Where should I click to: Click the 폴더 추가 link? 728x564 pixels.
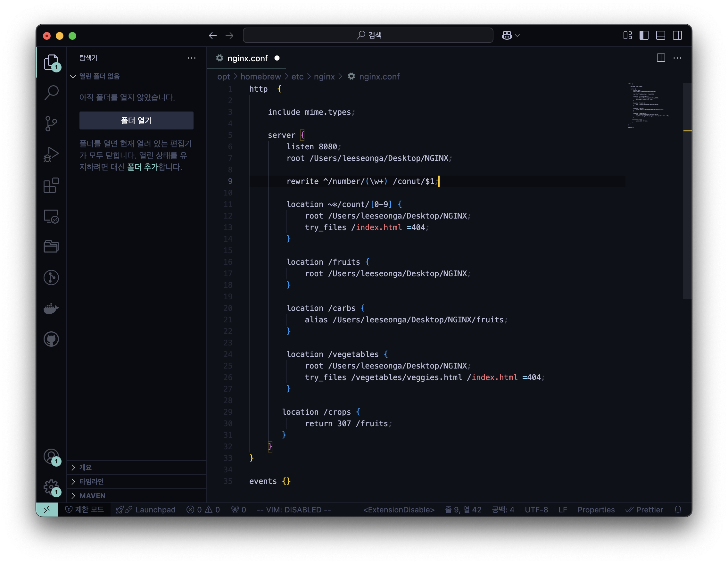[142, 167]
